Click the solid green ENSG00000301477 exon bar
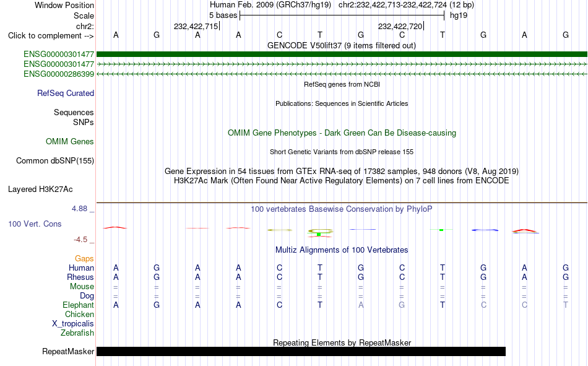 tap(342, 54)
